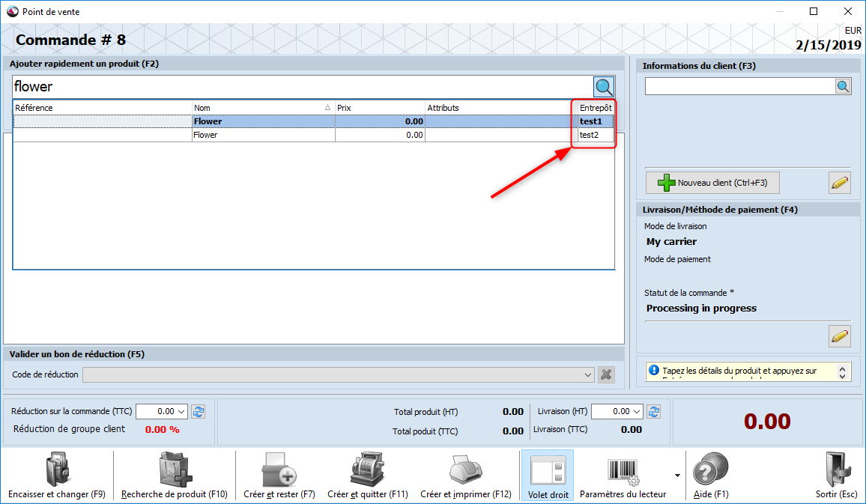Click Nouveau client button
Image resolution: width=866 pixels, height=504 pixels.
pyautogui.click(x=712, y=183)
